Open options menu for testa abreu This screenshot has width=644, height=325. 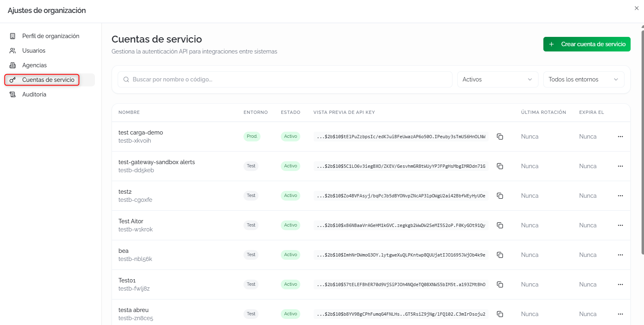pos(620,314)
